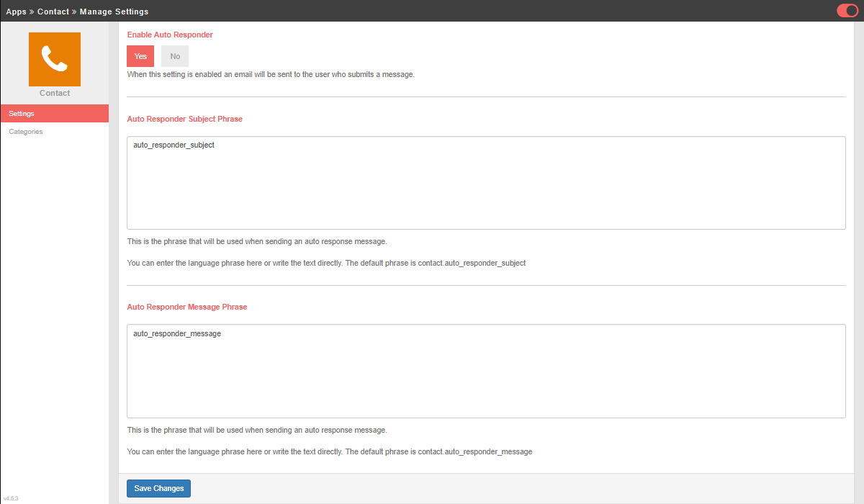Image resolution: width=864 pixels, height=504 pixels.
Task: Click the Contact label under the app icon
Action: 55,93
